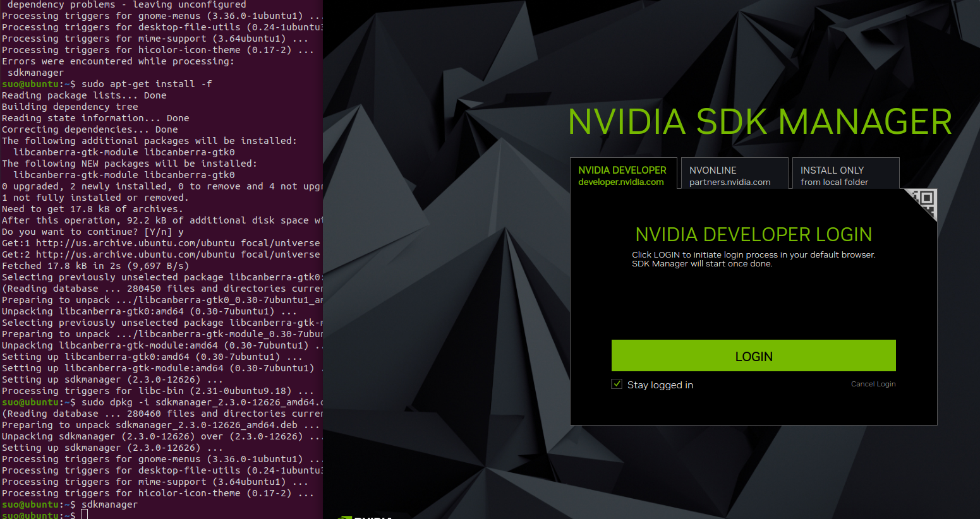Viewport: 980px width, 519px height.
Task: Click the NVIDIA DEVELOPER LOGIN heading
Action: 753,235
